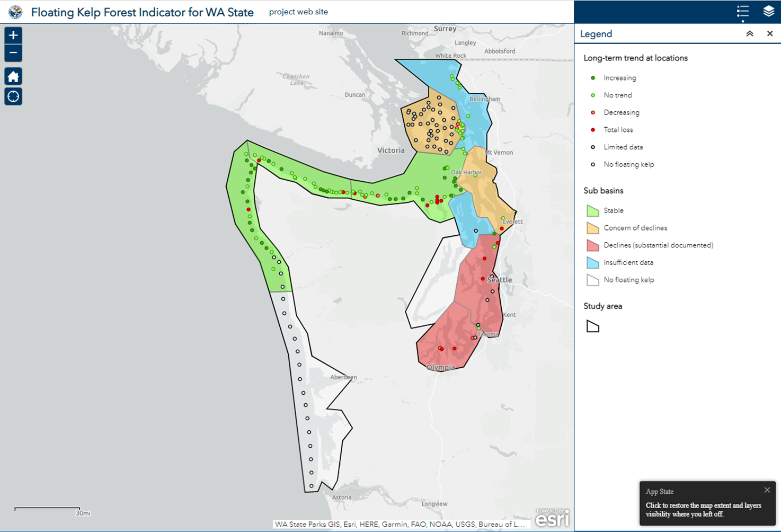The width and height of the screenshot is (781, 532).
Task: Click the Esri logo on map
Action: pos(553,518)
